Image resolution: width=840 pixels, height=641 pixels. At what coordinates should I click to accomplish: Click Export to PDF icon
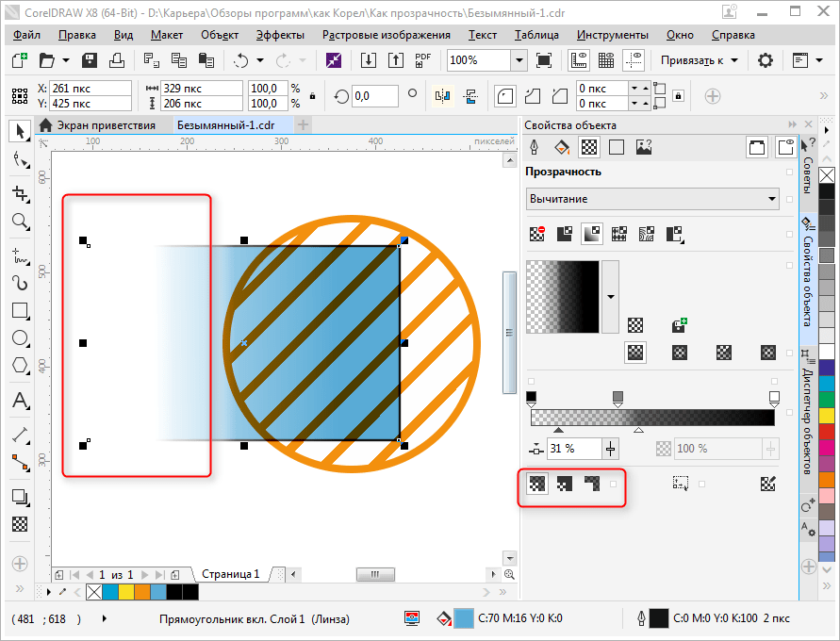click(x=422, y=60)
